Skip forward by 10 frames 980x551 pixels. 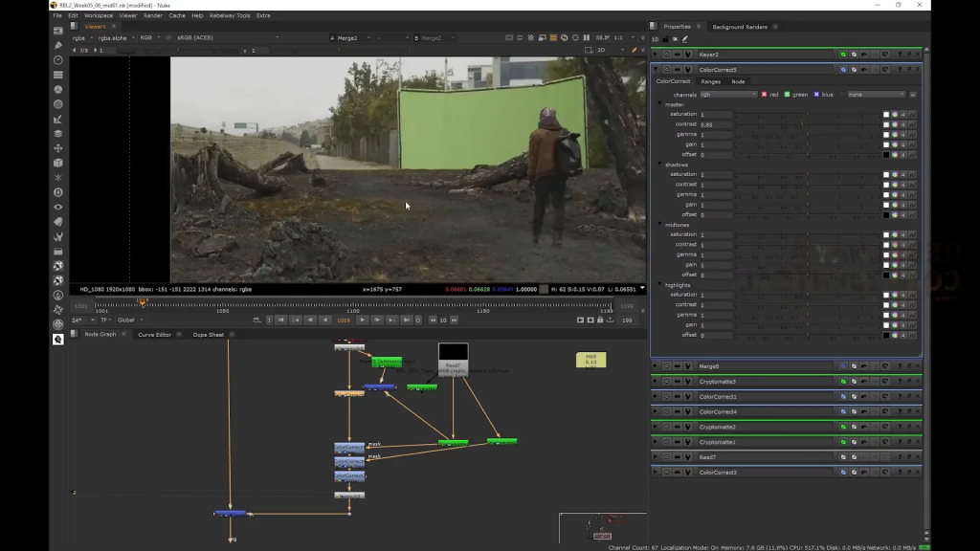tap(455, 320)
